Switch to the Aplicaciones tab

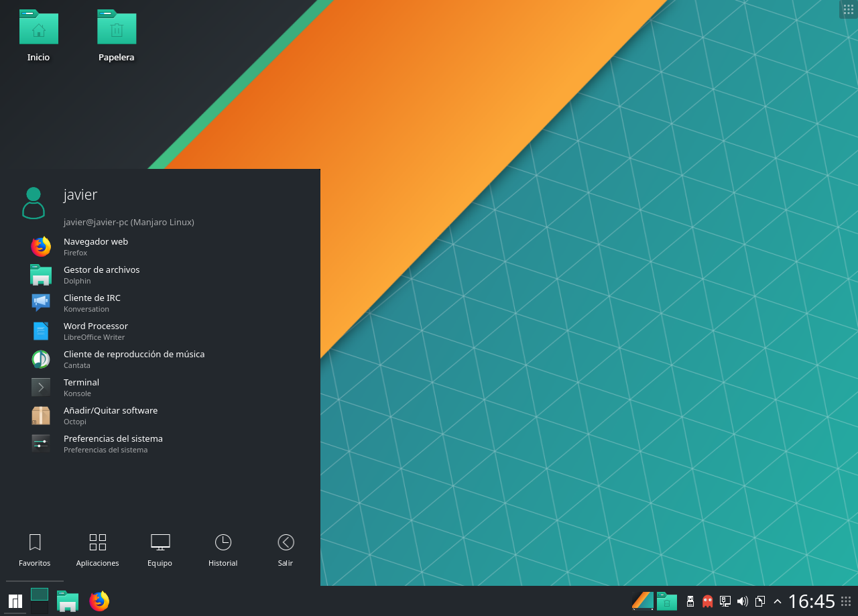click(97, 550)
